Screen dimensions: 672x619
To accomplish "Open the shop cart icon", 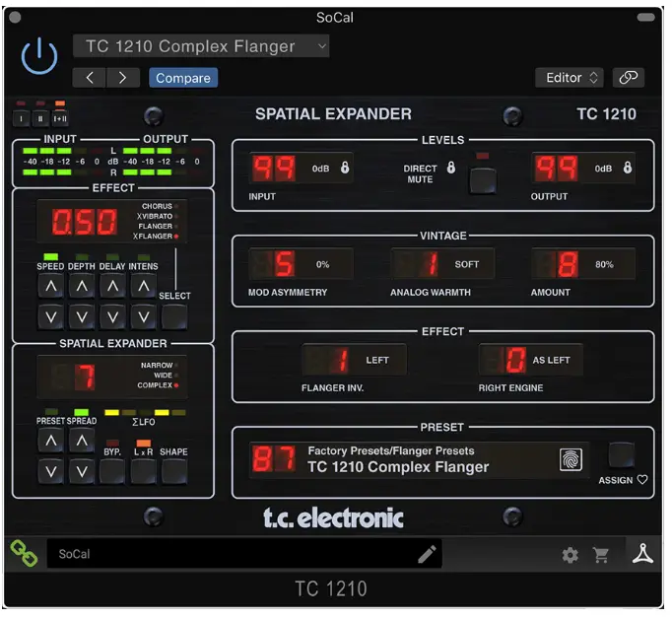I will pos(601,555).
